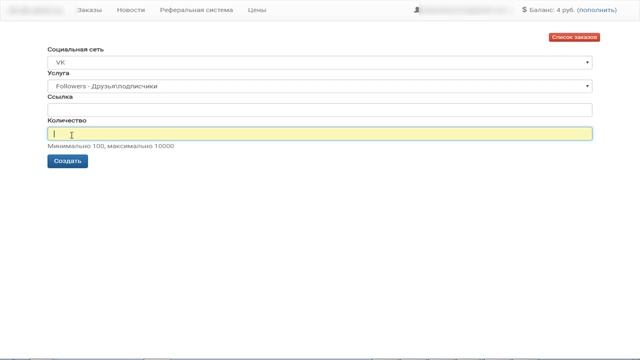Viewport: 640px width, 360px height.
Task: Open the Список заказов button
Action: click(574, 37)
